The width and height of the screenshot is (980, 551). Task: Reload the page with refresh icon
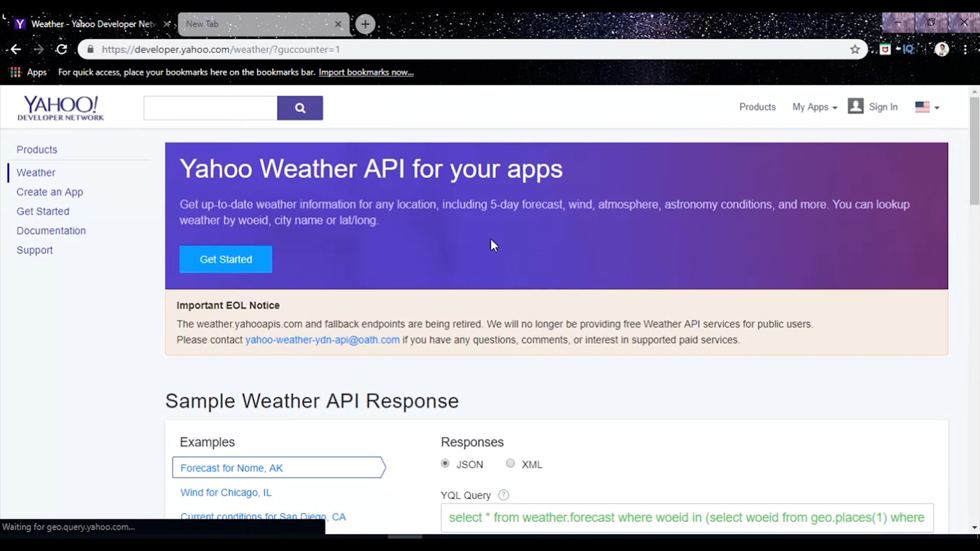tap(62, 49)
